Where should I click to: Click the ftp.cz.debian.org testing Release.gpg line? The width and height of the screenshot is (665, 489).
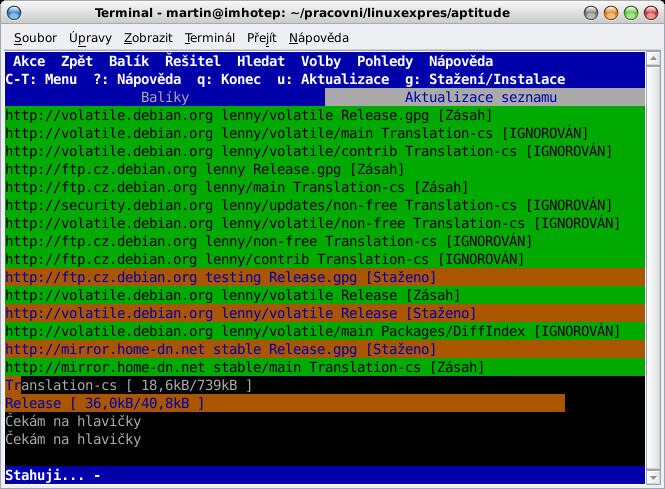click(219, 276)
